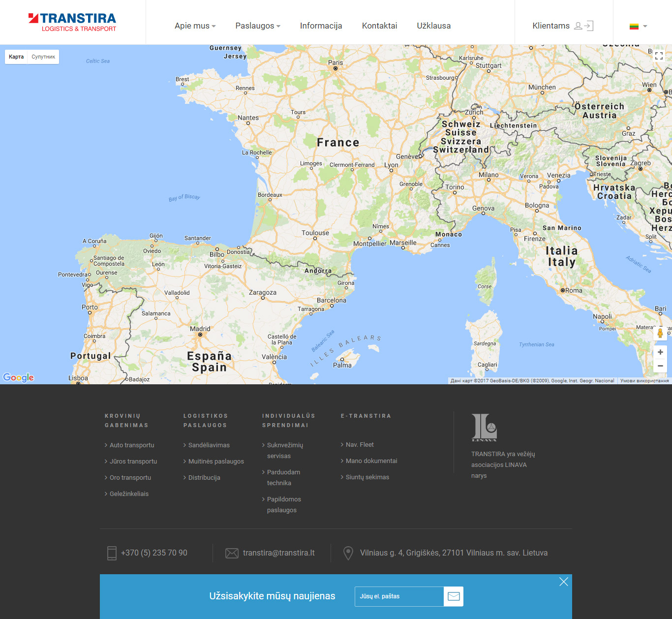672x619 pixels.
Task: Switch map to Супутник (satellite) view
Action: point(43,57)
